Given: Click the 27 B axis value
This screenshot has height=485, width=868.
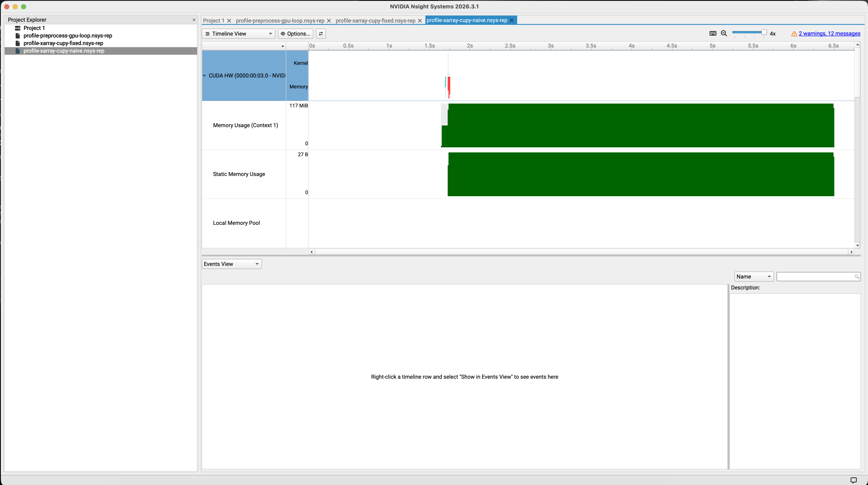Looking at the screenshot, I should coord(303,155).
